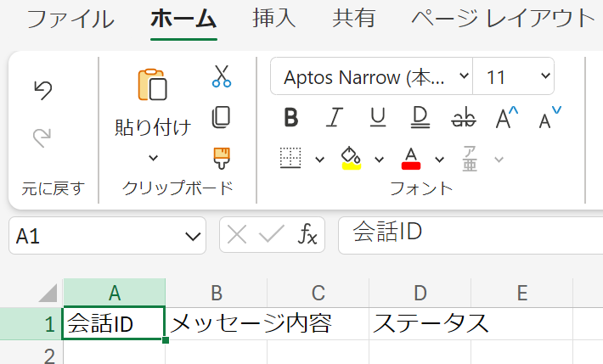Viewport: 603px width, 364px height.
Task: Decrease font size with the smaller A icon
Action: pyautogui.click(x=550, y=118)
